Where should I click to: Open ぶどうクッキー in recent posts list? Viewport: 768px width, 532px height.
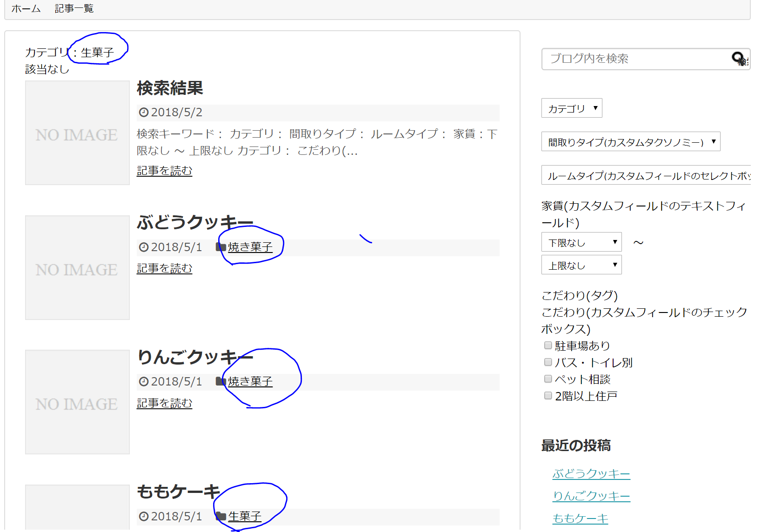(591, 473)
